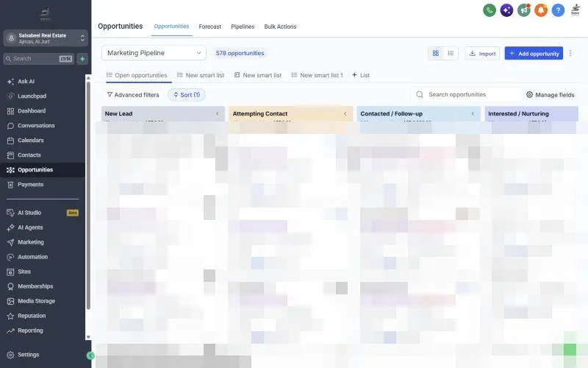Open the Sort (1) options
588x368 pixels.
coord(187,95)
